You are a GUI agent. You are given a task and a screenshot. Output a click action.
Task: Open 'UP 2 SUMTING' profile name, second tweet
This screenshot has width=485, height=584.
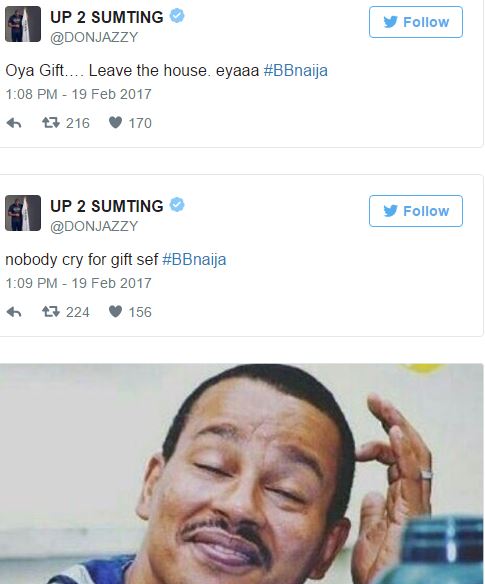pos(107,206)
